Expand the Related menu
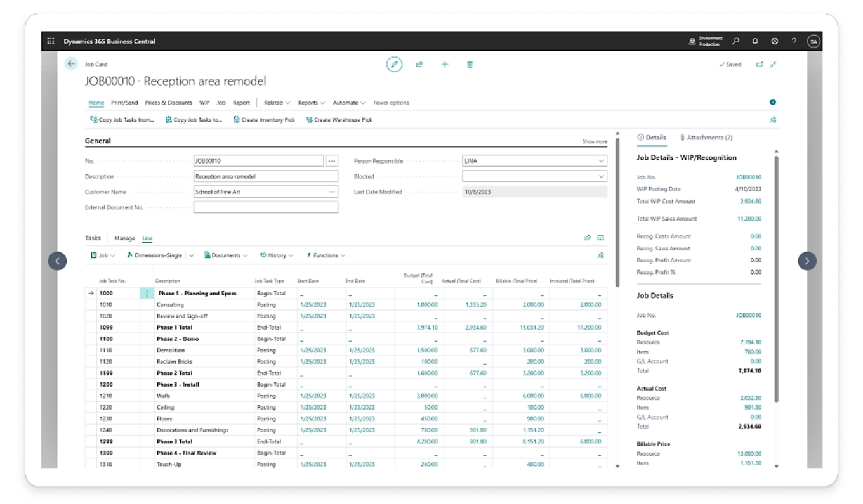The image size is (863, 504). click(277, 103)
